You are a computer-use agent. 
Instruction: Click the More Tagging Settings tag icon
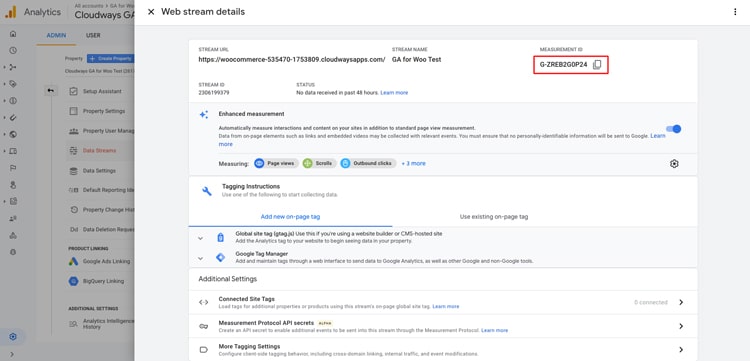pos(203,350)
